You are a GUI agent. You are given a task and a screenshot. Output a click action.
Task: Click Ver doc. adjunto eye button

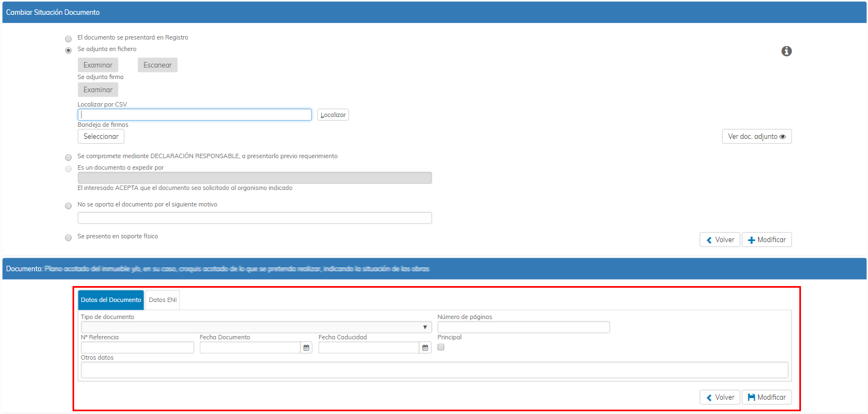pos(756,137)
